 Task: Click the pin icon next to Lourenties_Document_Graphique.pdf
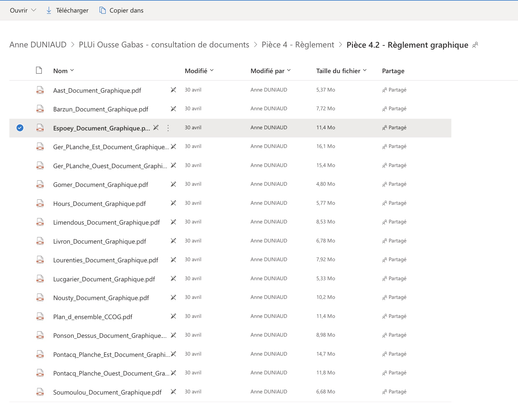point(173,260)
